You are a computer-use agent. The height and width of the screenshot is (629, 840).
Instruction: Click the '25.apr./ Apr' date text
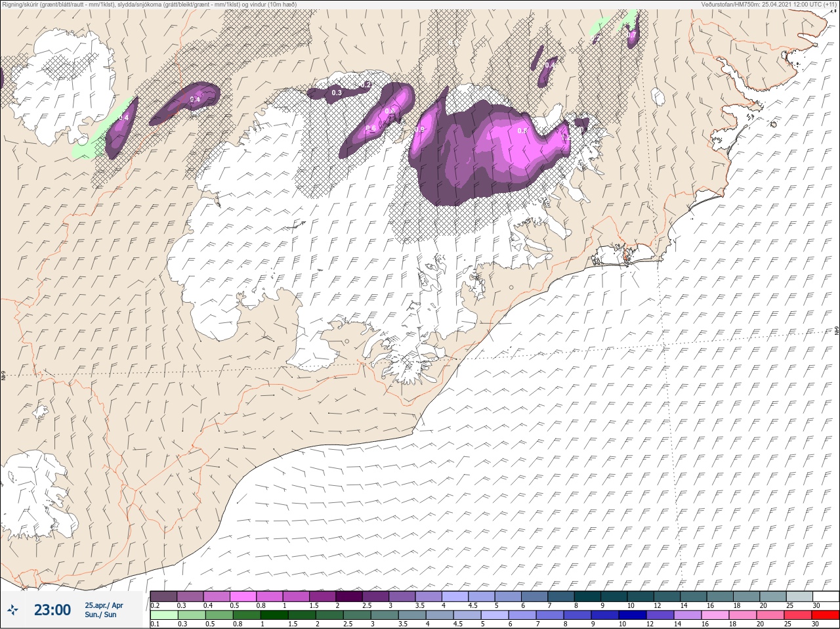click(x=104, y=605)
